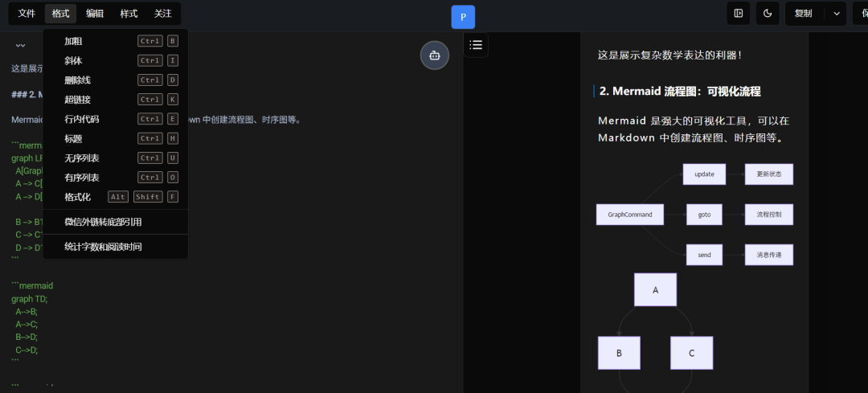Click the send node in flowchart

[704, 255]
